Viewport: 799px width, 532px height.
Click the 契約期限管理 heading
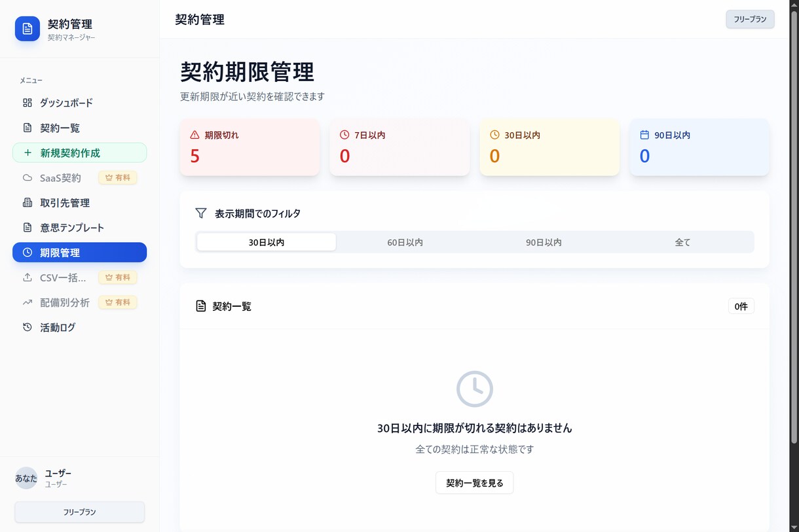point(248,71)
